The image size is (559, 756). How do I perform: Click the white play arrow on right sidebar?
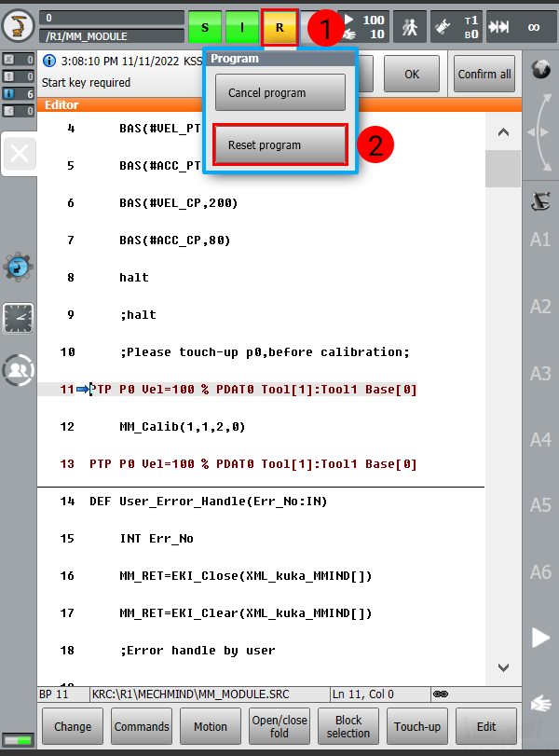point(540,638)
